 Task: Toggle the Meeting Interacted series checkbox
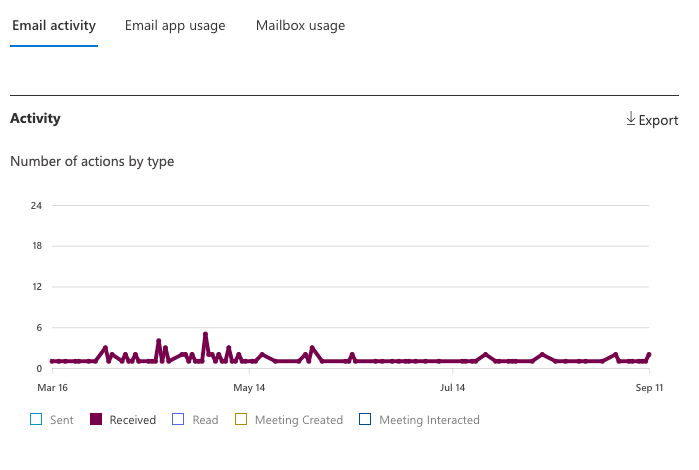coord(365,420)
